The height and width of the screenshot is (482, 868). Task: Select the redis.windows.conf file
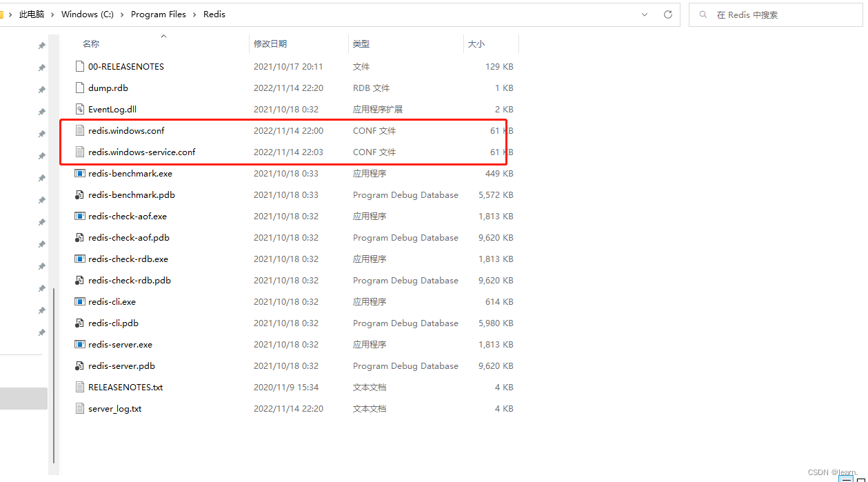(x=126, y=130)
